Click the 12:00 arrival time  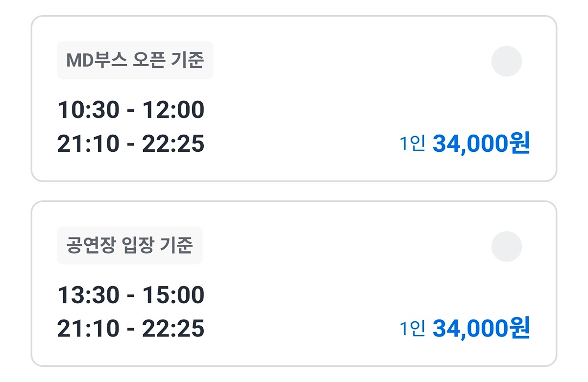click(x=173, y=110)
